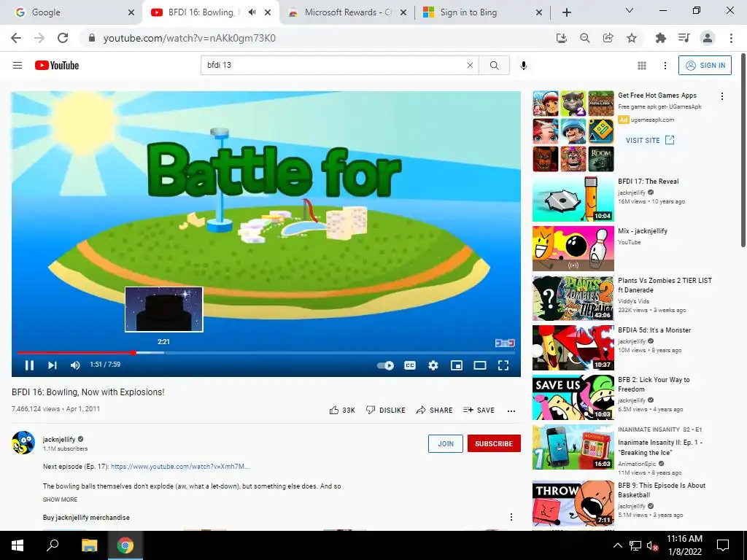This screenshot has width=747, height=560.
Task: Mute the video player volume
Action: [75, 365]
